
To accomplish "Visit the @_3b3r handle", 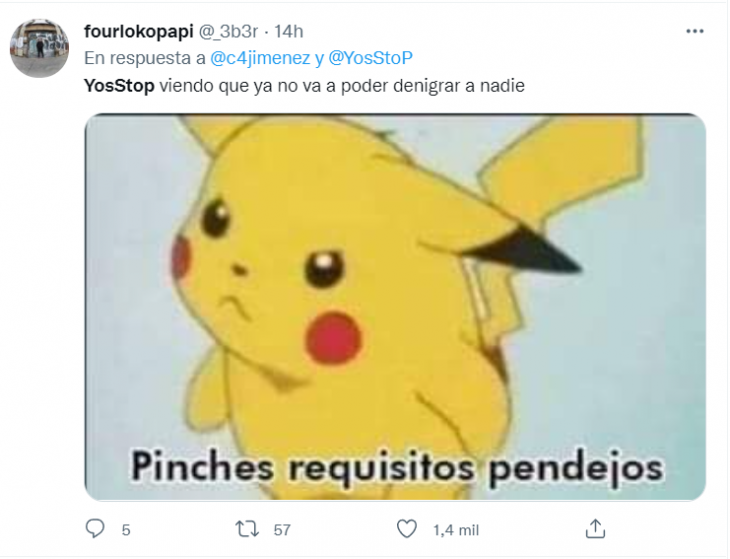I will [229, 31].
